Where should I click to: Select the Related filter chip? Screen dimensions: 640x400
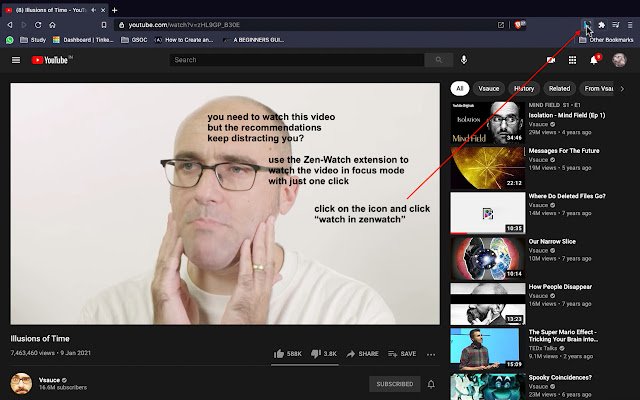tap(559, 89)
